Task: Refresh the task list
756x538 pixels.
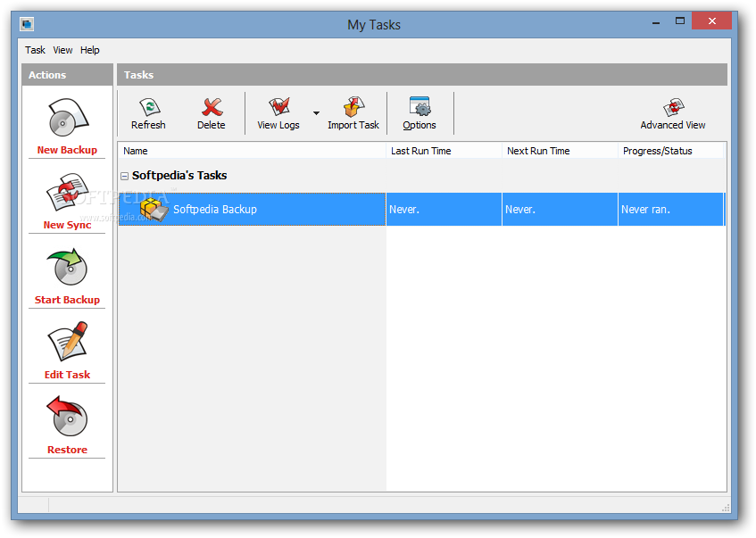Action: click(148, 114)
